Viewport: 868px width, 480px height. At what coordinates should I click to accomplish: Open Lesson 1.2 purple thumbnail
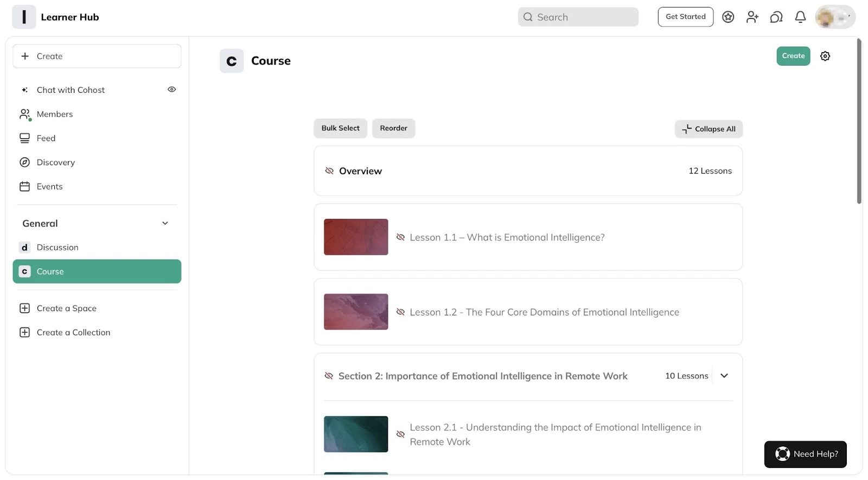(x=356, y=312)
